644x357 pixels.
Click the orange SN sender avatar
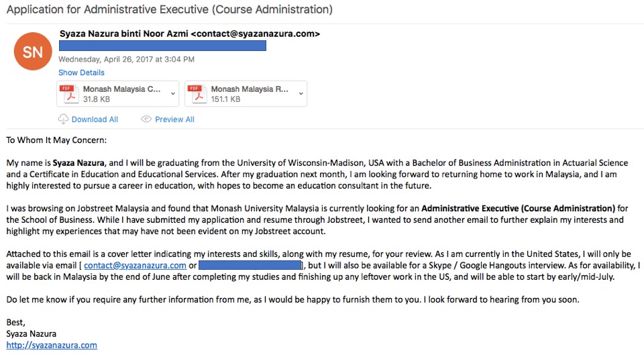click(33, 52)
